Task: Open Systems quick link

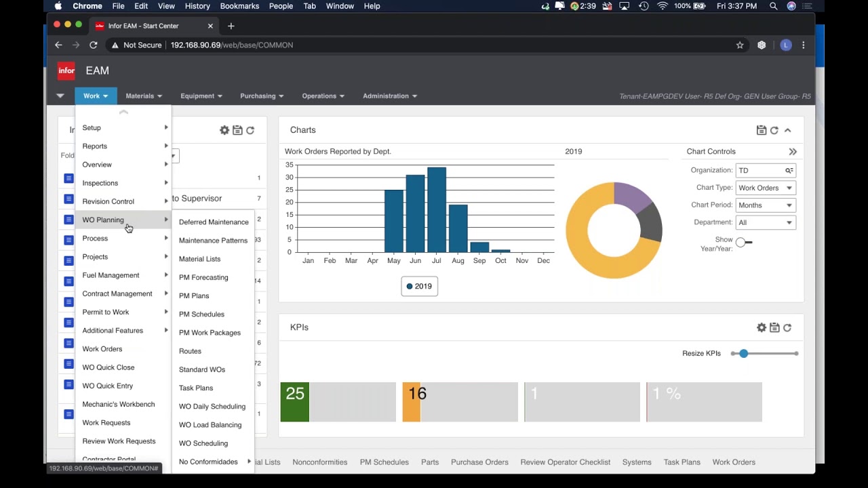Action: [x=637, y=462]
